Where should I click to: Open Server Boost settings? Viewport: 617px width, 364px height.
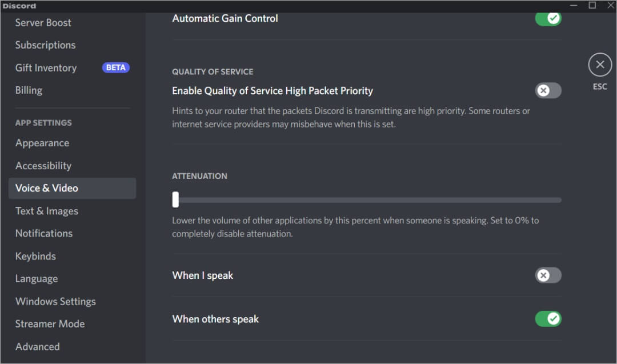[x=43, y=23]
